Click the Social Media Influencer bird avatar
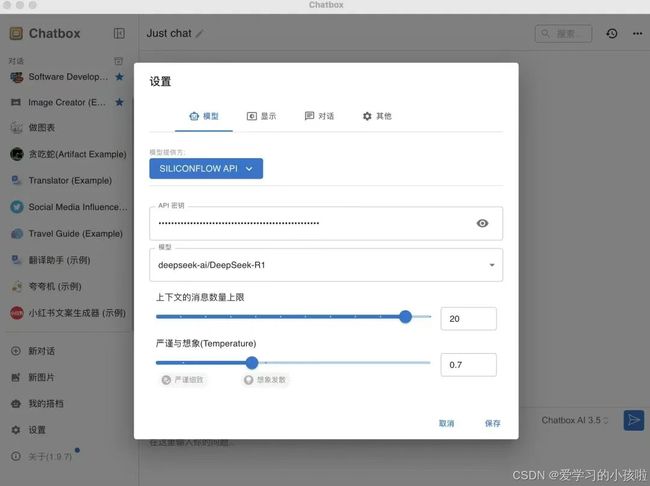Viewport: 650px width, 486px height. tap(17, 207)
